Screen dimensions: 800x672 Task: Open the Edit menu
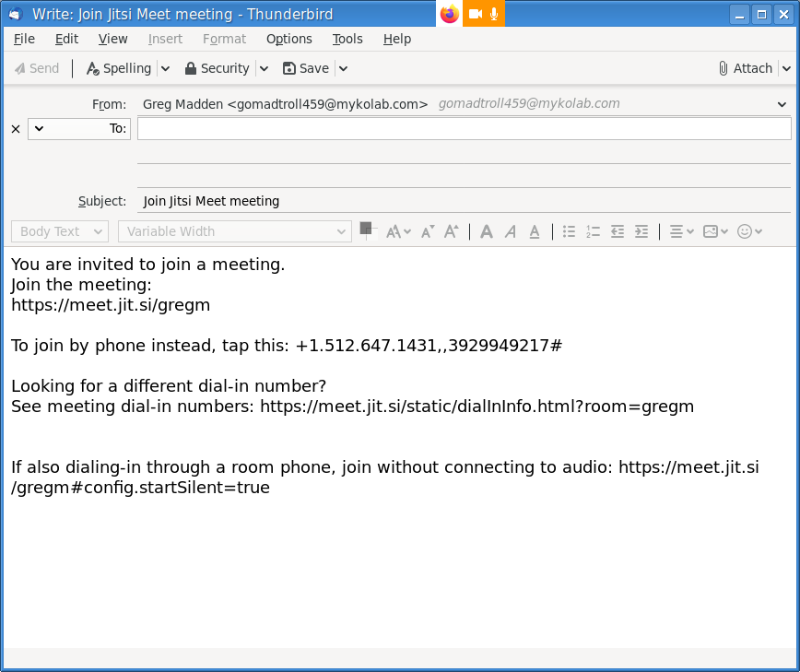click(x=66, y=39)
